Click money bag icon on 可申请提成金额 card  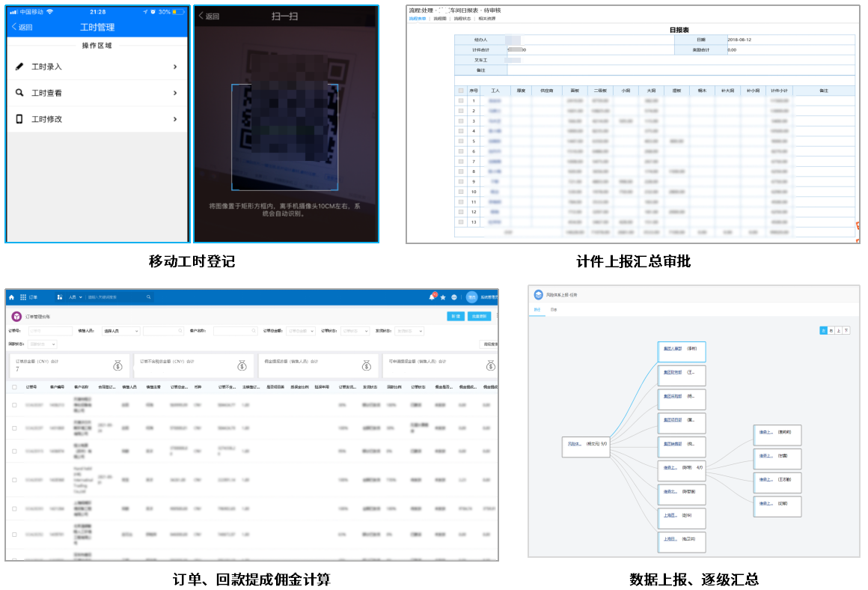490,365
